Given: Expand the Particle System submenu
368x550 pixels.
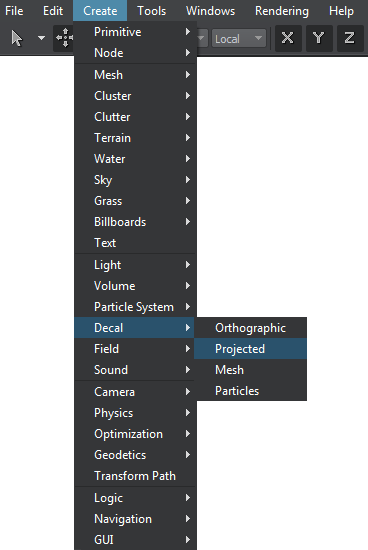Looking at the screenshot, I should [135, 307].
